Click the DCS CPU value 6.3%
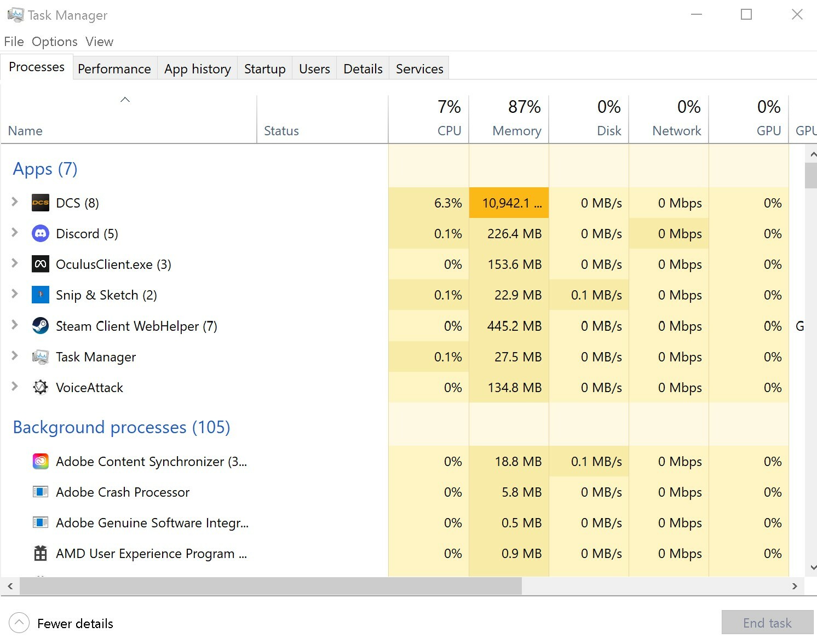This screenshot has width=817, height=644. pyautogui.click(x=448, y=203)
